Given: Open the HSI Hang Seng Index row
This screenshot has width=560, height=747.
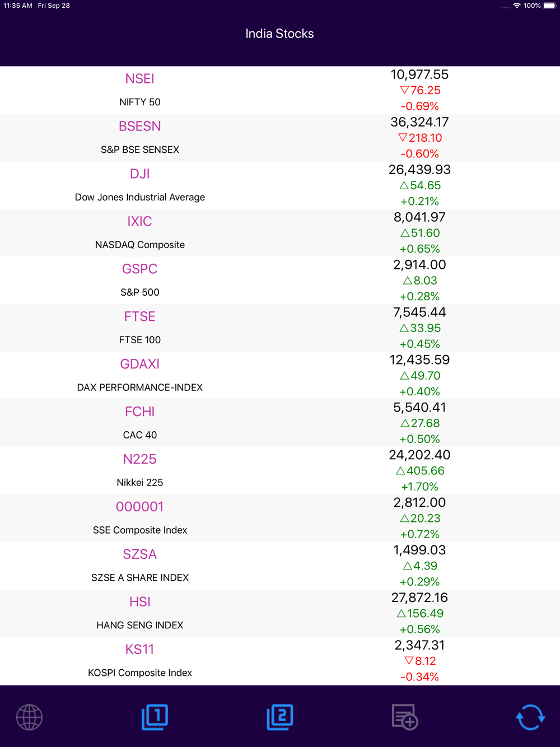Looking at the screenshot, I should 279,613.
